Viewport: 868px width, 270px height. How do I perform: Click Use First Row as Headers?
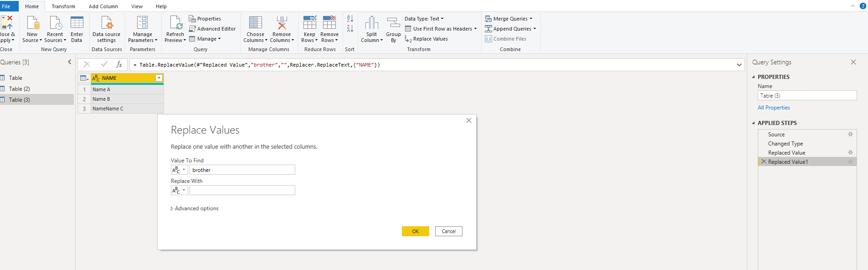[441, 29]
